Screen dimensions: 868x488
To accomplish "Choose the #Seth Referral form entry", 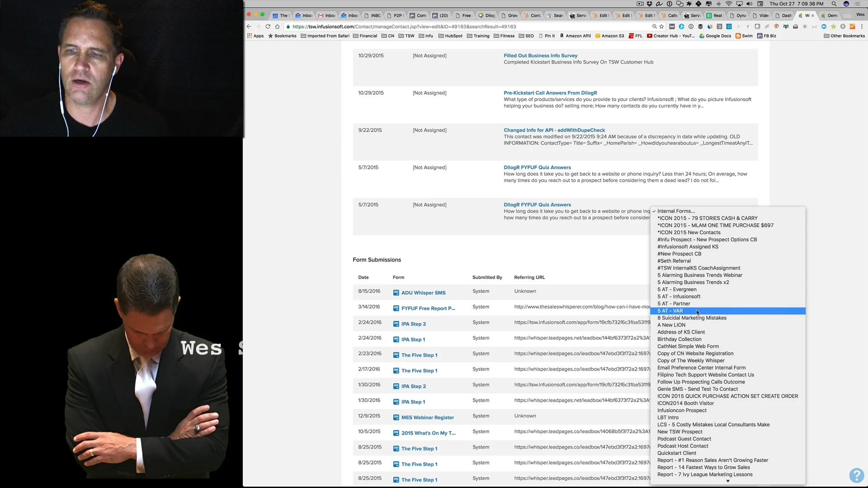I will coord(674,261).
